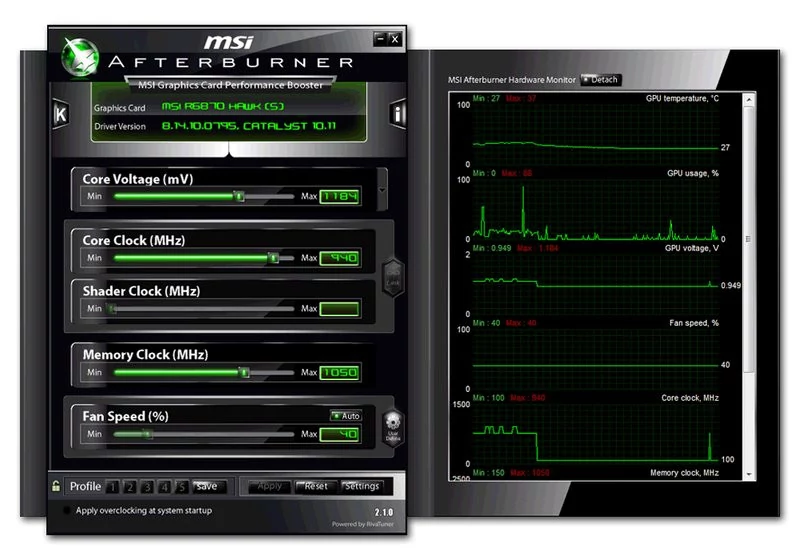Screen dimensions: 800x560
Task: Select profile slot 3
Action: coord(147,487)
